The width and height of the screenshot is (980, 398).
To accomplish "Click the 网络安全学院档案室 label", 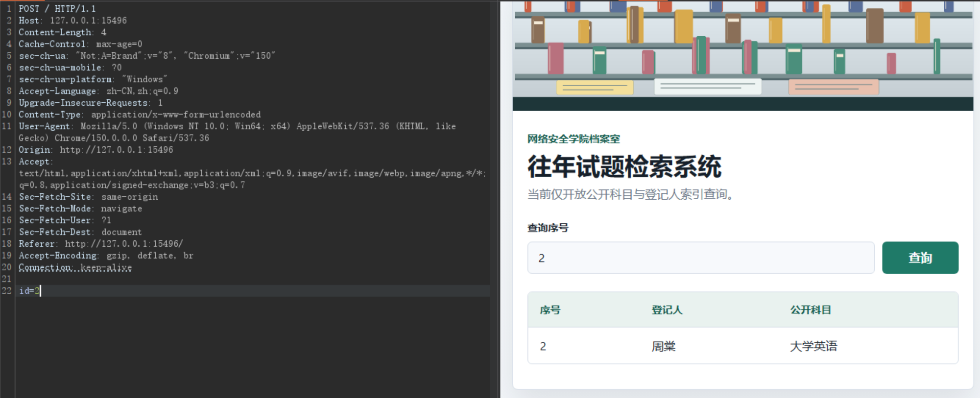I will pyautogui.click(x=574, y=139).
